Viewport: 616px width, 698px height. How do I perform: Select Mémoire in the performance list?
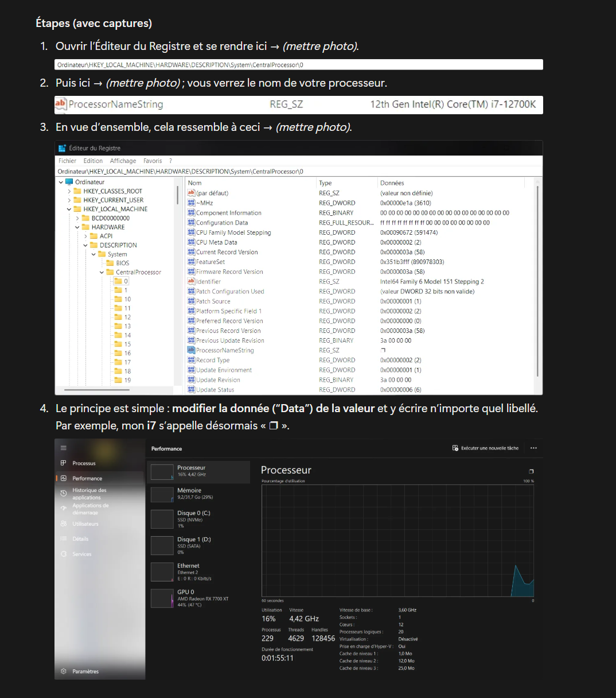point(189,494)
